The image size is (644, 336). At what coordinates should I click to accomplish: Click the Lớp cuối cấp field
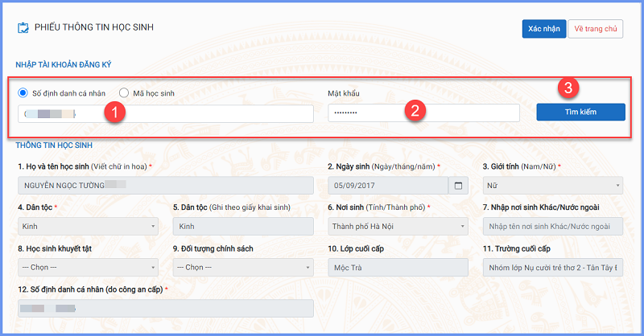coord(398,268)
